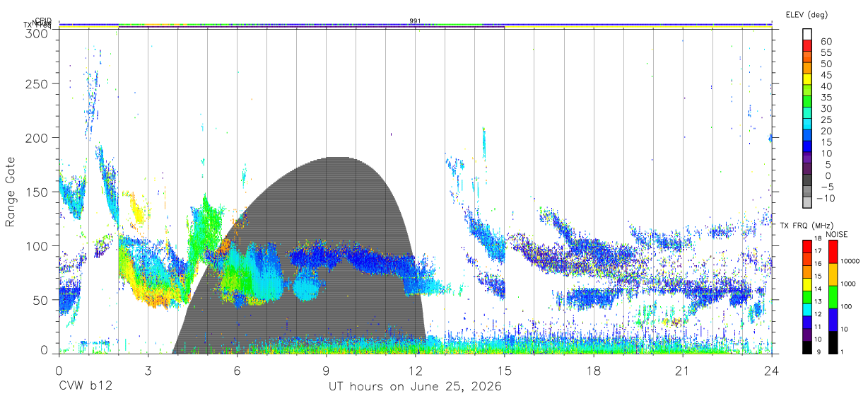Pick the cyan segment of the TX FRQ bar
The height and width of the screenshot is (401, 868).
(x=807, y=309)
